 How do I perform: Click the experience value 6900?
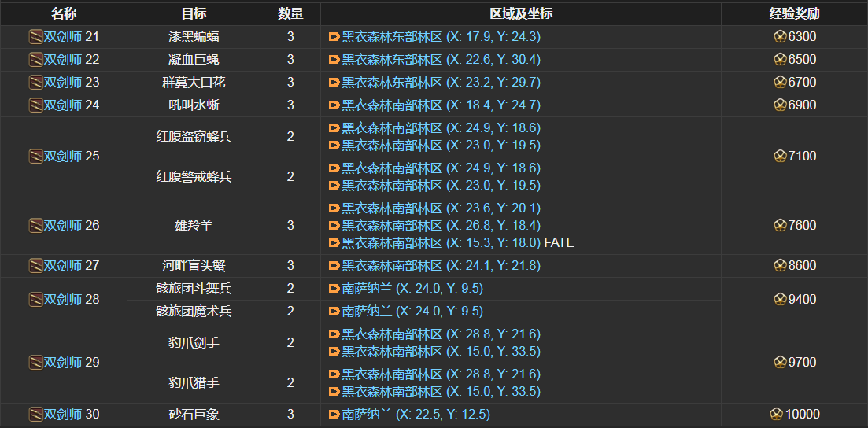802,105
